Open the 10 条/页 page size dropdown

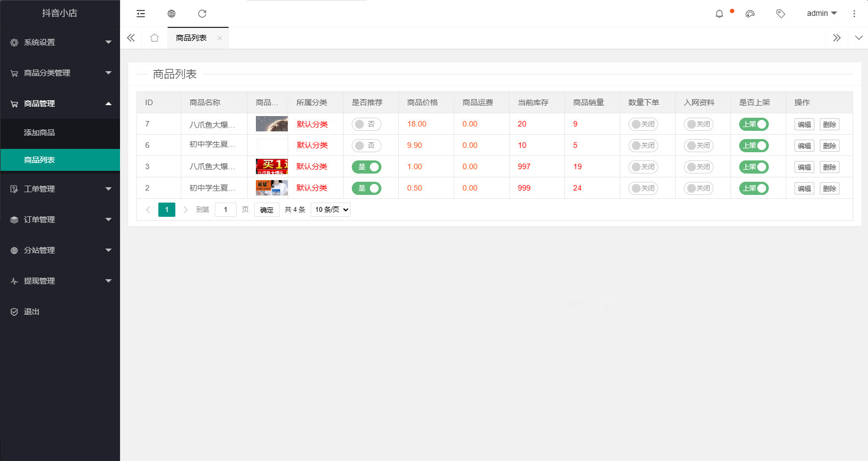[330, 210]
